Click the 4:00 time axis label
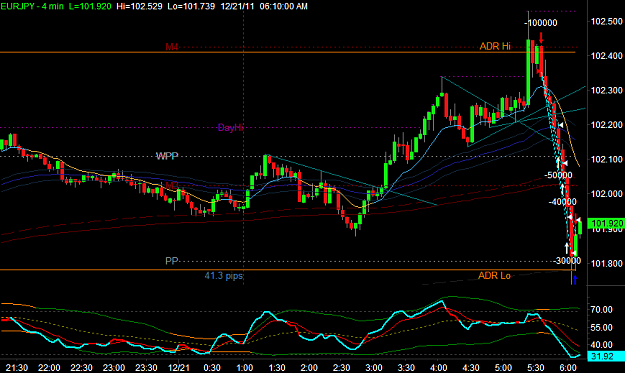 point(438,368)
